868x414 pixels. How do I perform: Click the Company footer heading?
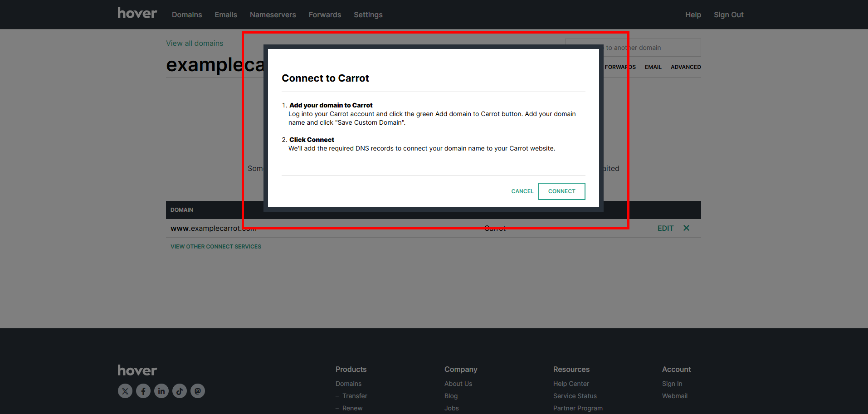point(461,370)
